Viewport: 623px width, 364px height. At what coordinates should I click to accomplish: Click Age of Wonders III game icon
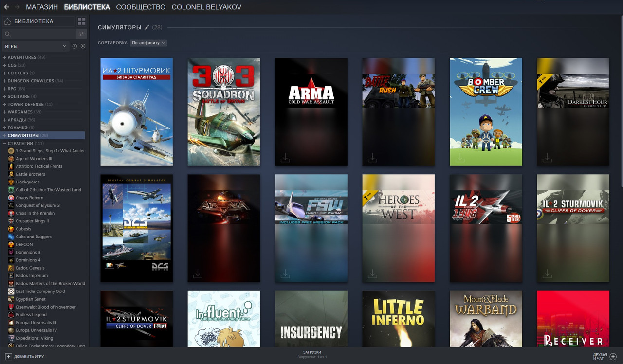tap(11, 159)
